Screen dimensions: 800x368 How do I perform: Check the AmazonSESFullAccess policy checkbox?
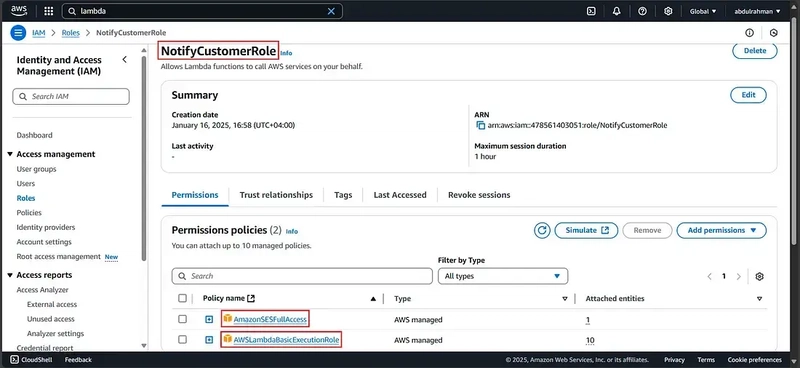(182, 319)
